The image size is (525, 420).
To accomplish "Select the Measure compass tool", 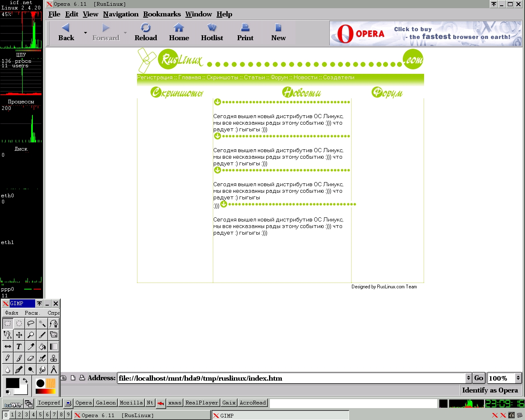I will point(53,370).
